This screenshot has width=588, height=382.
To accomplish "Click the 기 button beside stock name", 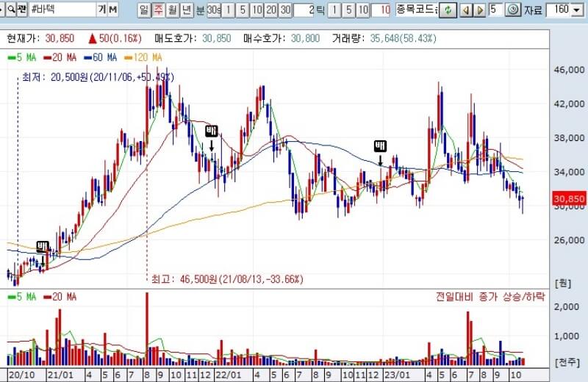I will click(x=102, y=10).
